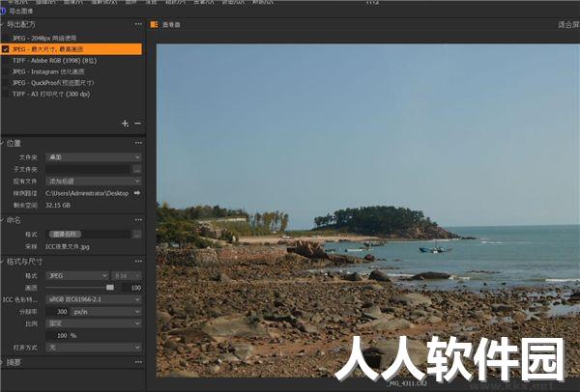Click the blue export image window icon

tap(3, 11)
